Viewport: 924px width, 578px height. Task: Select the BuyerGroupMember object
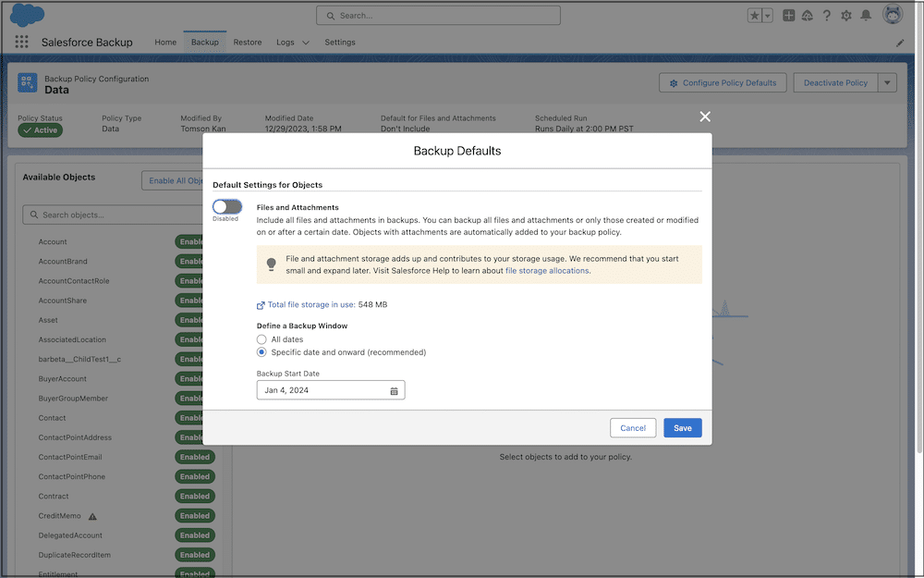73,398
